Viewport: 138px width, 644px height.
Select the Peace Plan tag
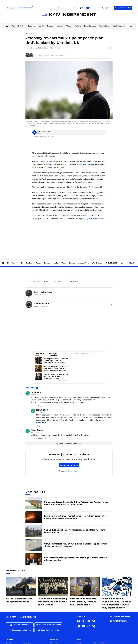click(x=58, y=282)
